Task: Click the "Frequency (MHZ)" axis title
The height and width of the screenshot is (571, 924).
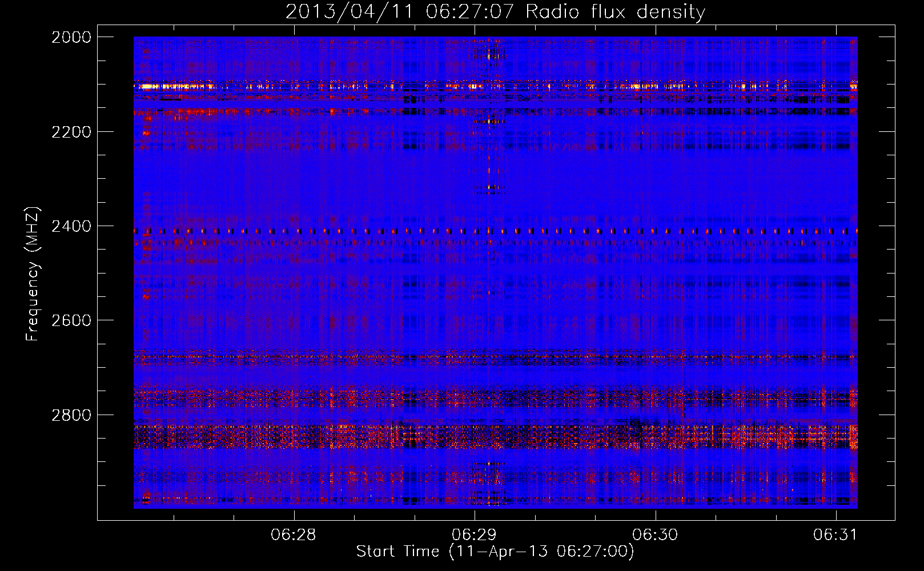Action: click(33, 274)
